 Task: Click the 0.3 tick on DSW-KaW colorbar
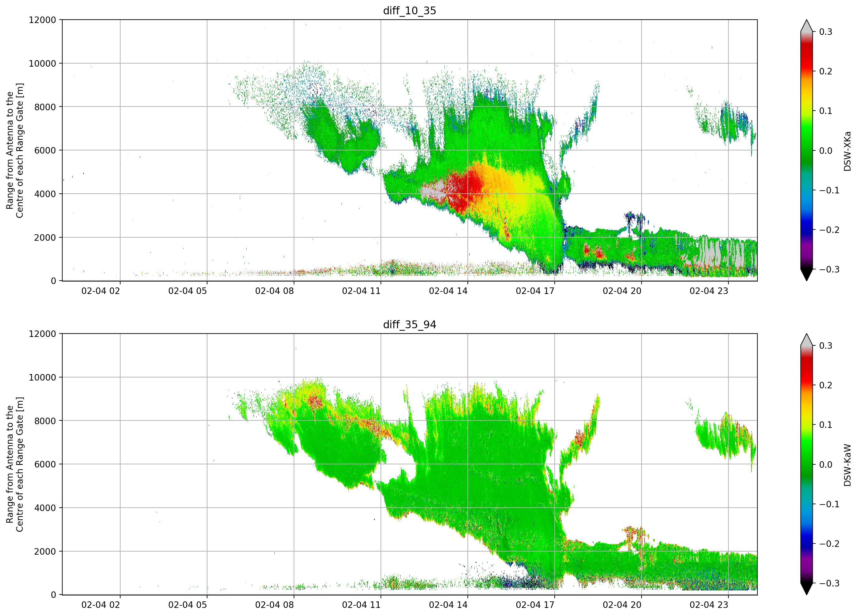coord(826,346)
